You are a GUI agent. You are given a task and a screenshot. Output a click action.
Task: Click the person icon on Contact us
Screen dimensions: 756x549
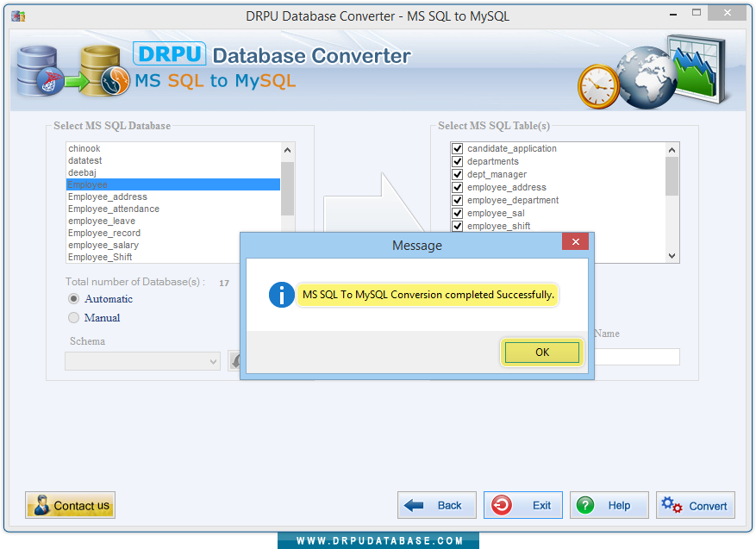tap(42, 505)
